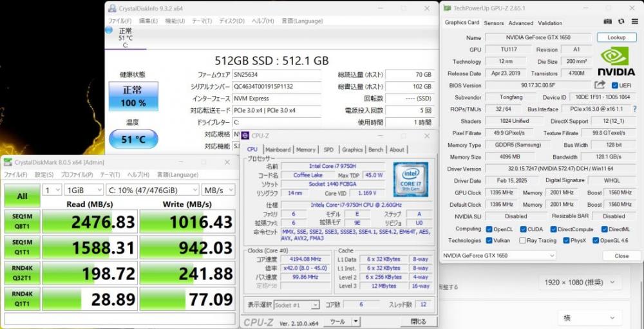Open the GPU selection dropdown at GPU-Z bottom
The height and width of the screenshot is (329, 644).
[x=498, y=256]
